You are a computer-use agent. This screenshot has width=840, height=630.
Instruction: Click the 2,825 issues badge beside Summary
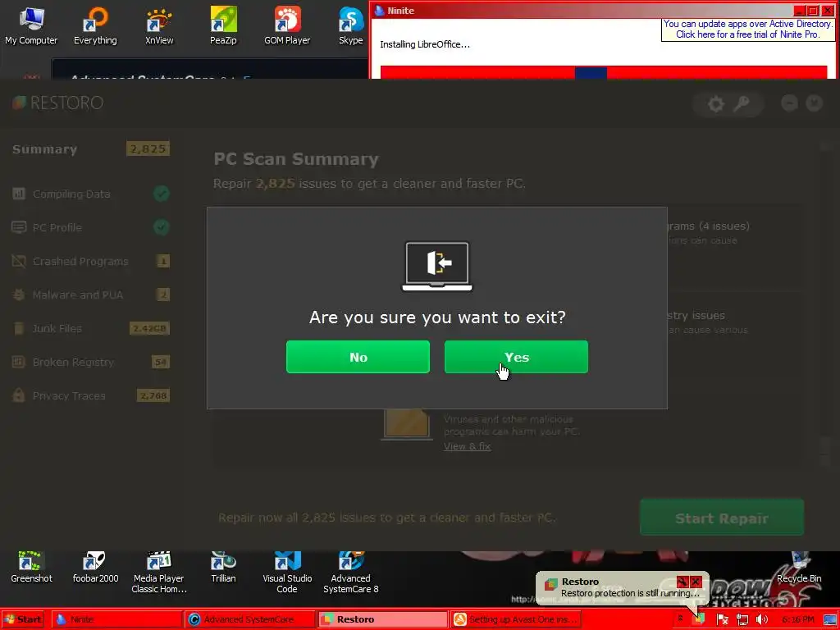[148, 149]
